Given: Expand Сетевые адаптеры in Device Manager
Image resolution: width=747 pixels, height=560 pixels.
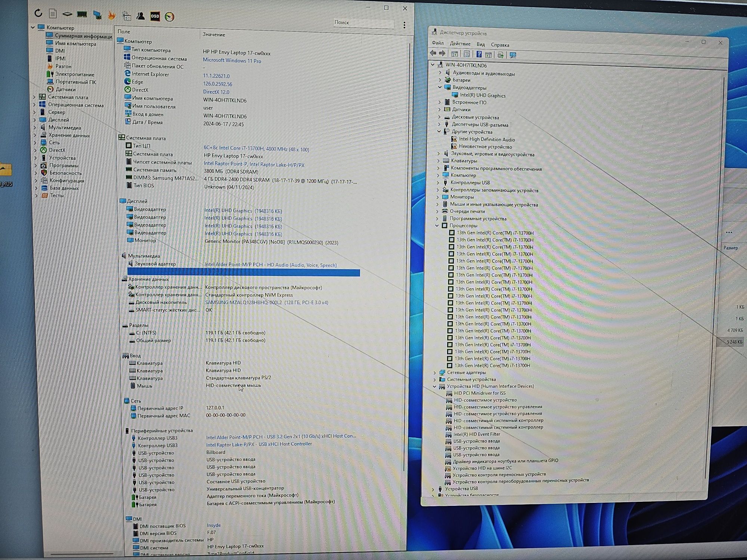Looking at the screenshot, I should 435,373.
